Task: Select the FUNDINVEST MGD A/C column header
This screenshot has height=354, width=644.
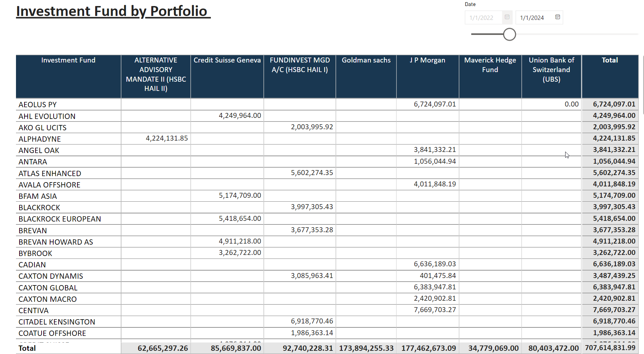Action: [x=300, y=65]
